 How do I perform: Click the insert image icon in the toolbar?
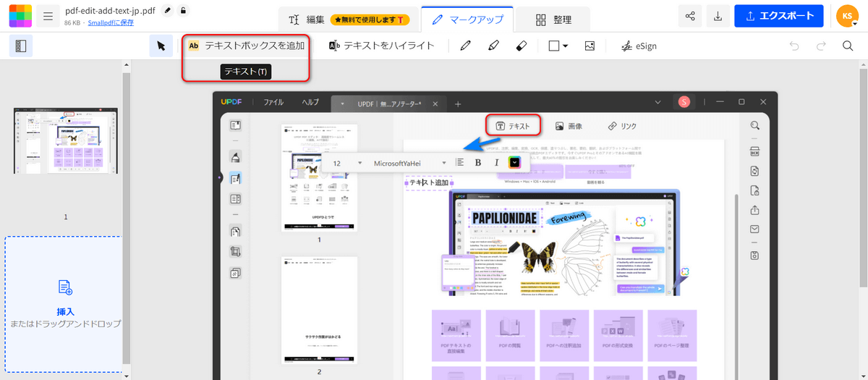[x=590, y=46]
